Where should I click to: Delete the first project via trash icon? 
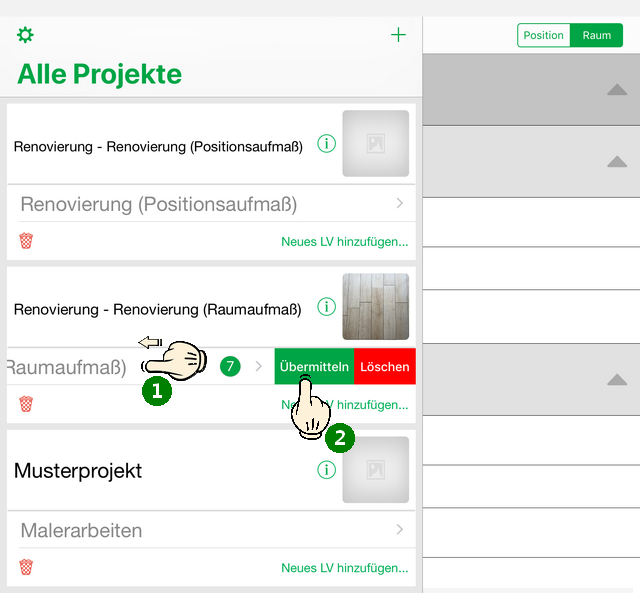[x=26, y=241]
